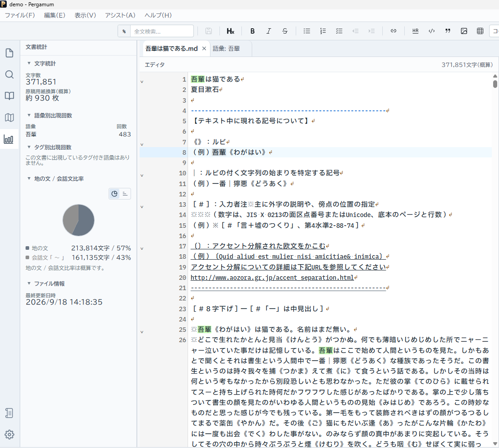Fold editor block at line 17
Viewport: 499px width, 448px height.
pyautogui.click(x=142, y=248)
